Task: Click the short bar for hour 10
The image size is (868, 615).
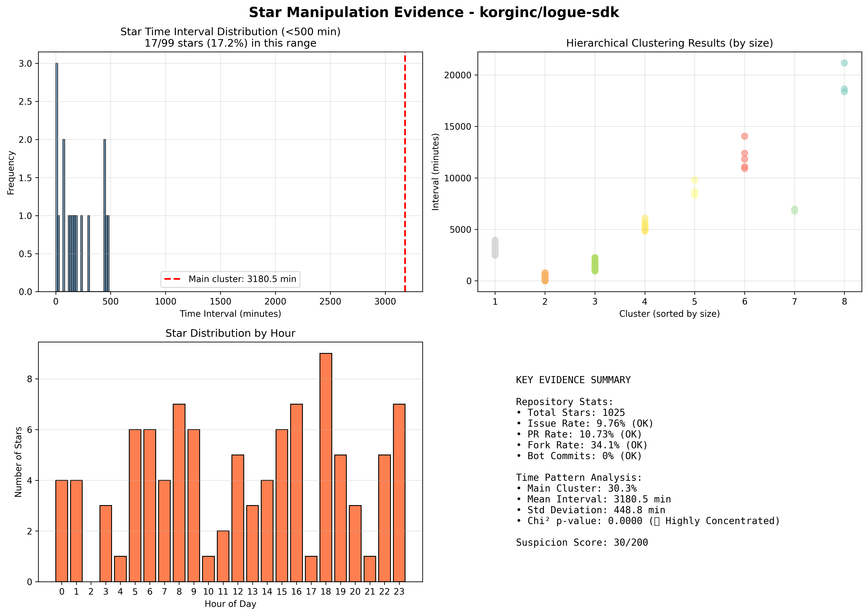Action: coord(208,569)
